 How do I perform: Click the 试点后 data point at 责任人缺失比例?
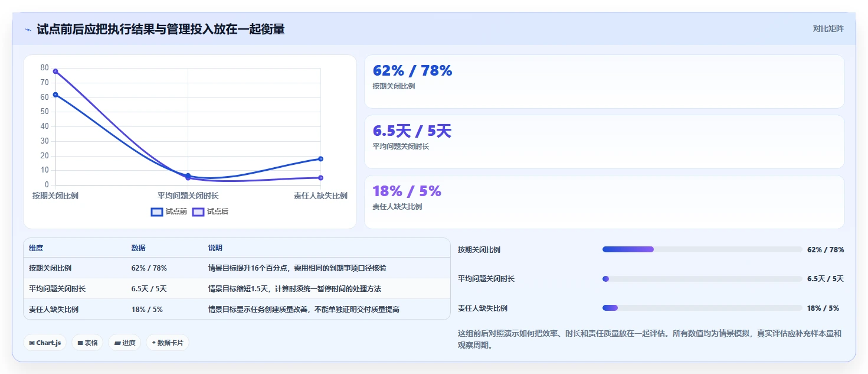tap(320, 177)
